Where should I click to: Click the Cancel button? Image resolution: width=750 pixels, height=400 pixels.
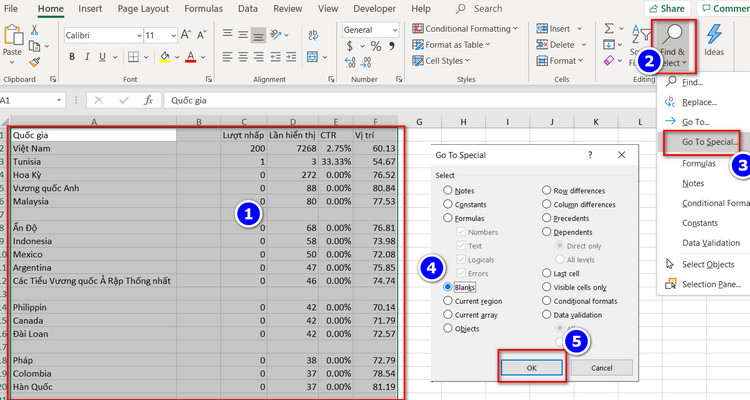(x=602, y=368)
